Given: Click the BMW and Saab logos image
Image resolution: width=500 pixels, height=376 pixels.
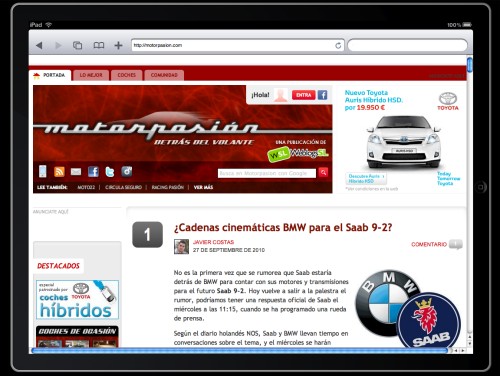Looking at the screenshot, I should (x=409, y=308).
